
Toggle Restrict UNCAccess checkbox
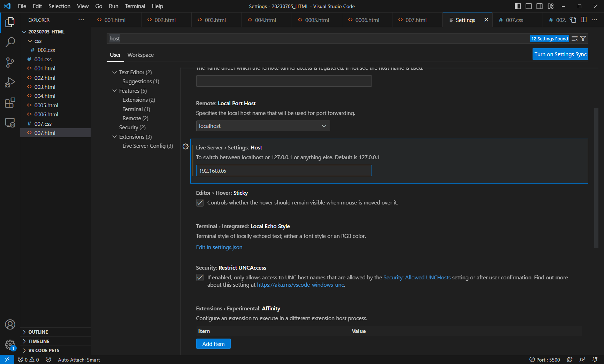(x=200, y=278)
